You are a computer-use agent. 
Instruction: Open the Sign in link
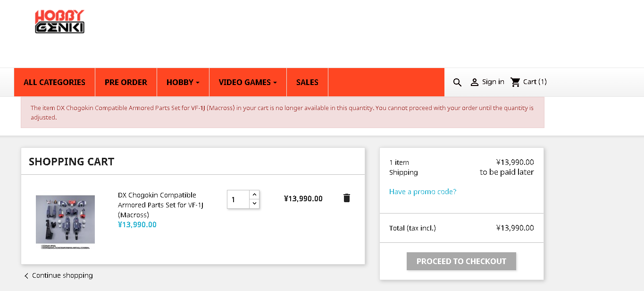(x=493, y=82)
